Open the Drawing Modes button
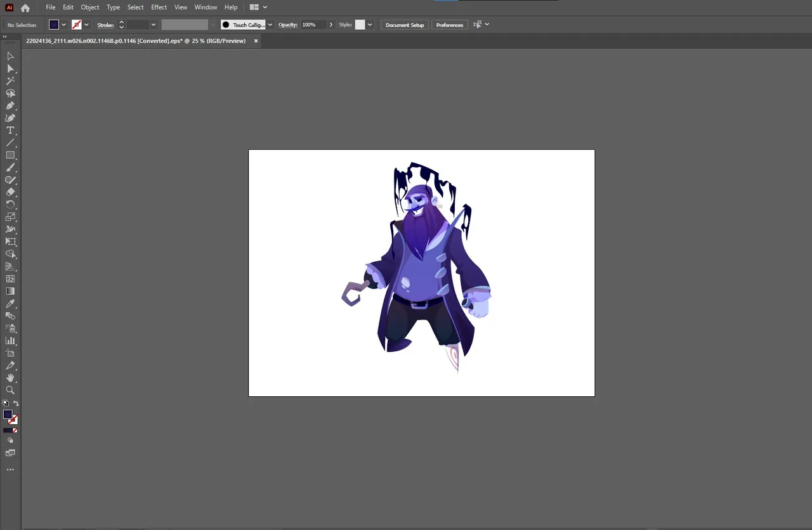This screenshot has height=530, width=812. 10,441
